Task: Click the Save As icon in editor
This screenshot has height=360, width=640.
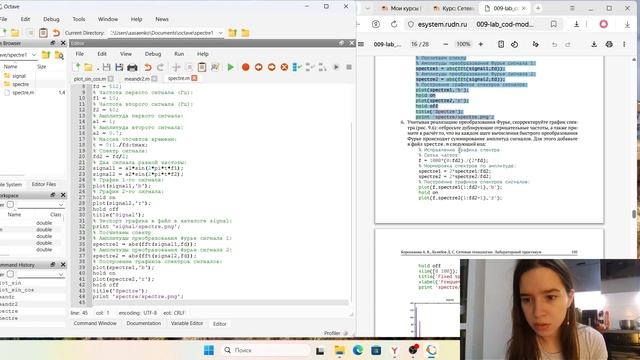Action: [x=119, y=67]
